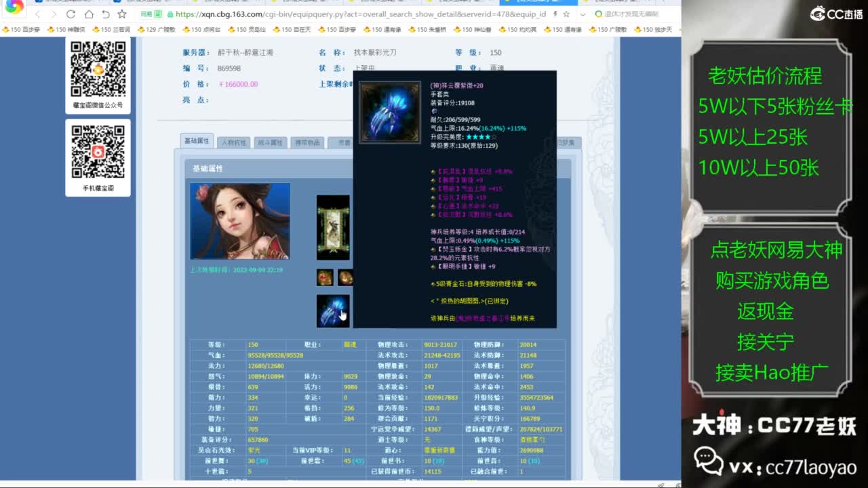Open the '150 点将台' bookmark
This screenshot has height=488, width=868.
201,30
